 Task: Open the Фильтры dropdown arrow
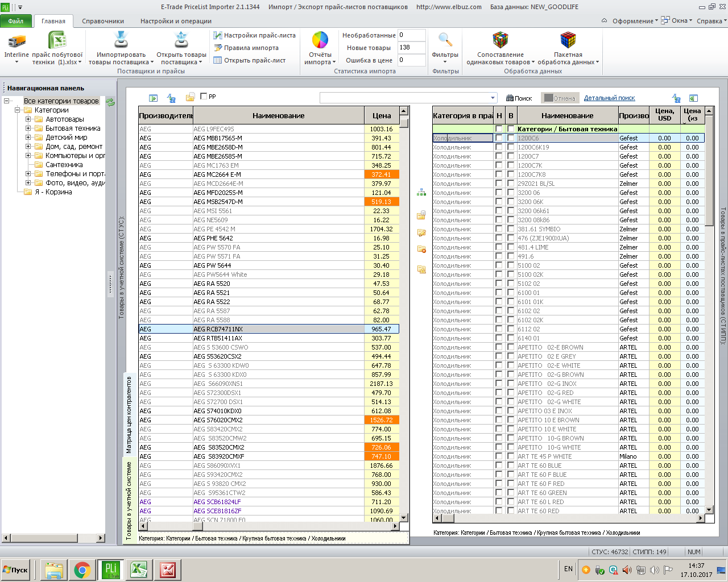coord(445,63)
